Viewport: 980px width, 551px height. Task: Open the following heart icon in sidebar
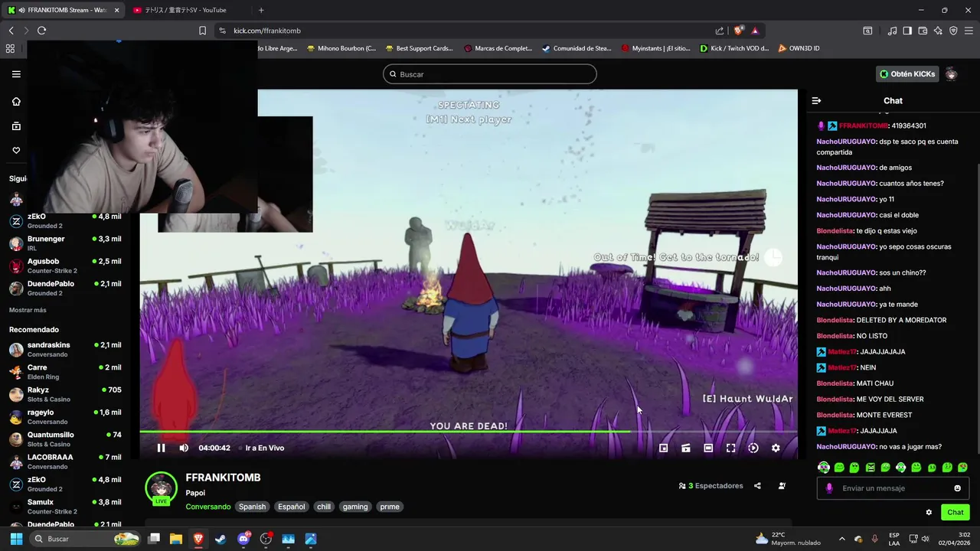coord(16,150)
